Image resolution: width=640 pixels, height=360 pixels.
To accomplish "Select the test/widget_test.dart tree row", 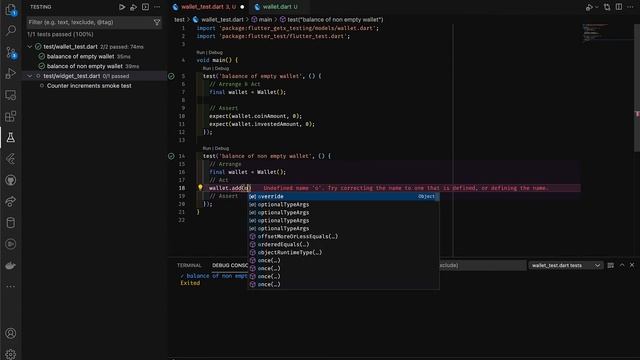I will (x=94, y=76).
